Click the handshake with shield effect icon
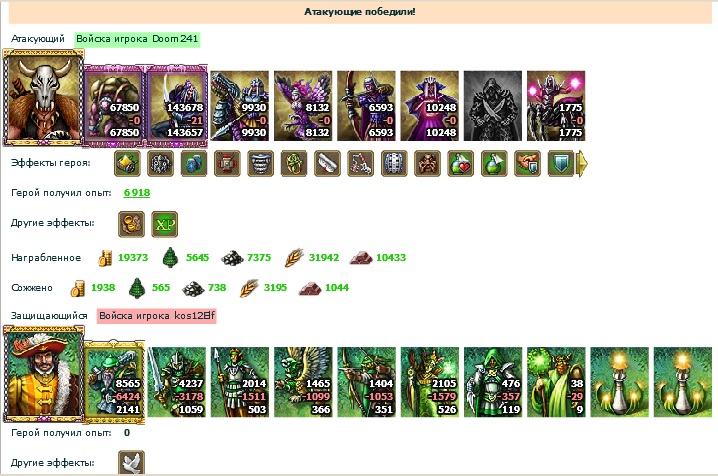 528,163
